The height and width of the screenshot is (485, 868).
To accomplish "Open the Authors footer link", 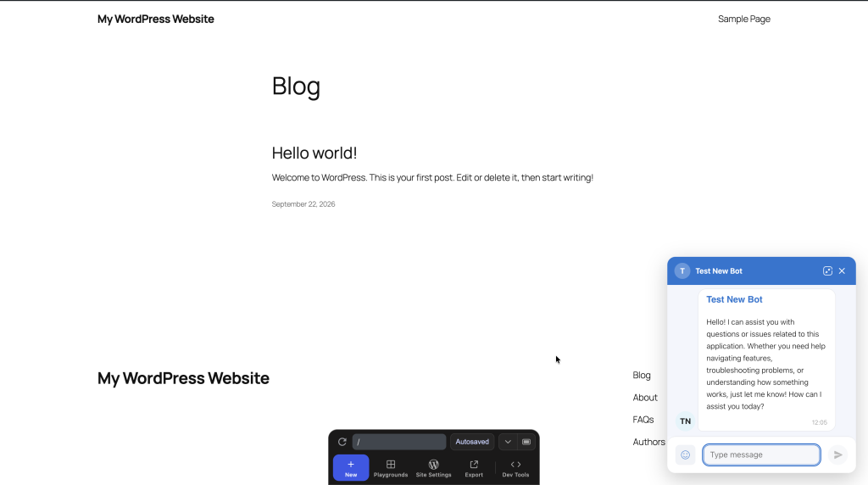I will coord(648,442).
